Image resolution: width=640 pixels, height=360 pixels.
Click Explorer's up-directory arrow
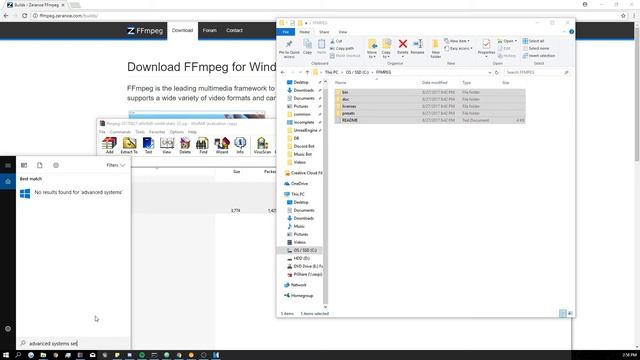[x=307, y=72]
